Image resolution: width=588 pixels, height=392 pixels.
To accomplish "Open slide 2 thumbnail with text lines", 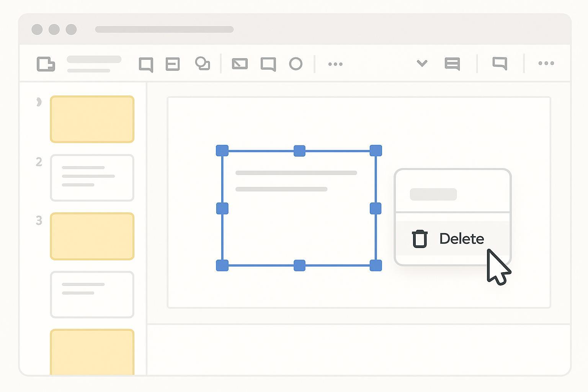I will click(x=92, y=178).
